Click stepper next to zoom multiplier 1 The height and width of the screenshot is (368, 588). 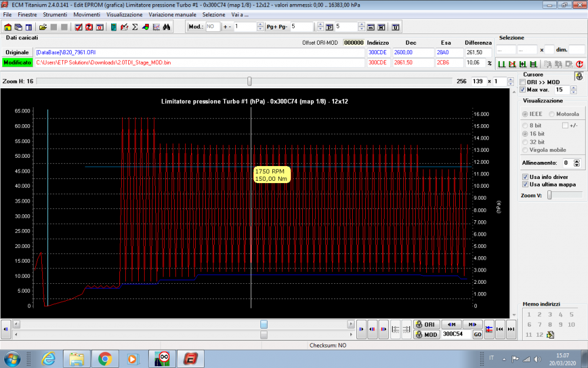(510, 81)
